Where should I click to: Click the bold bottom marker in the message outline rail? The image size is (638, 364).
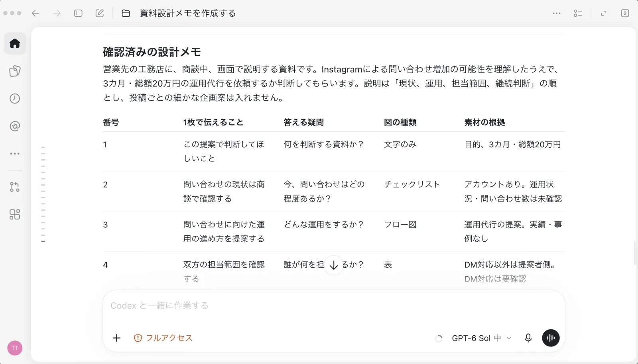click(43, 241)
